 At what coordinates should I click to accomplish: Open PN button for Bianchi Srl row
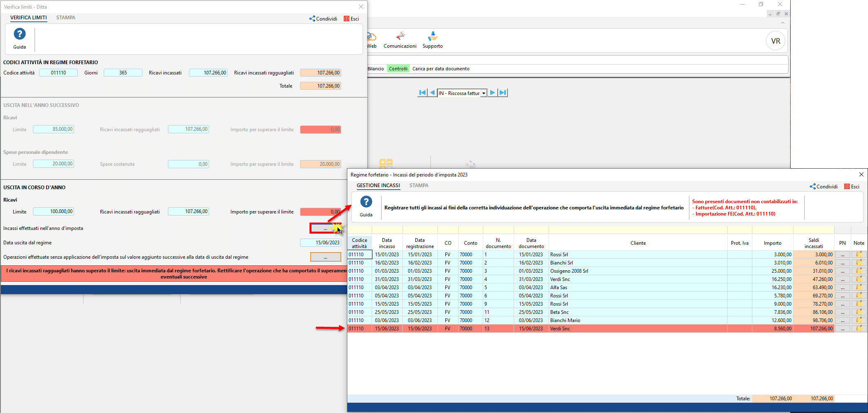(842, 263)
